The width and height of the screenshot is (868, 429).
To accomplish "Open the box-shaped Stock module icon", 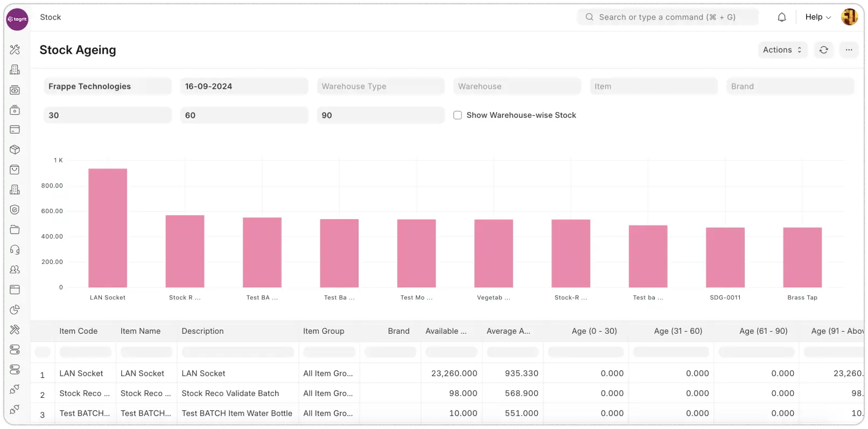I will point(15,150).
